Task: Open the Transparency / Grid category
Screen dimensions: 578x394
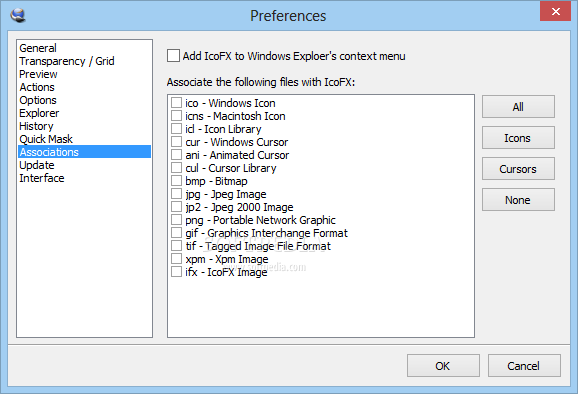Action: pyautogui.click(x=67, y=61)
